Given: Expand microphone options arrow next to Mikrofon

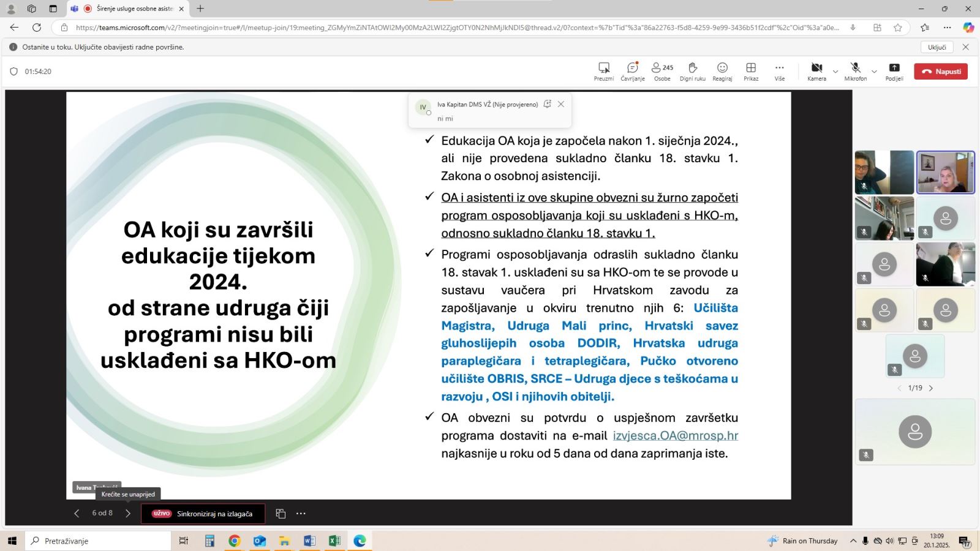Looking at the screenshot, I should pyautogui.click(x=874, y=72).
